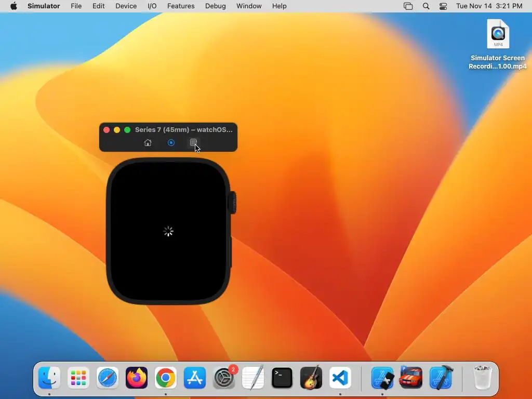Open Terminal from the Dock

click(282, 378)
